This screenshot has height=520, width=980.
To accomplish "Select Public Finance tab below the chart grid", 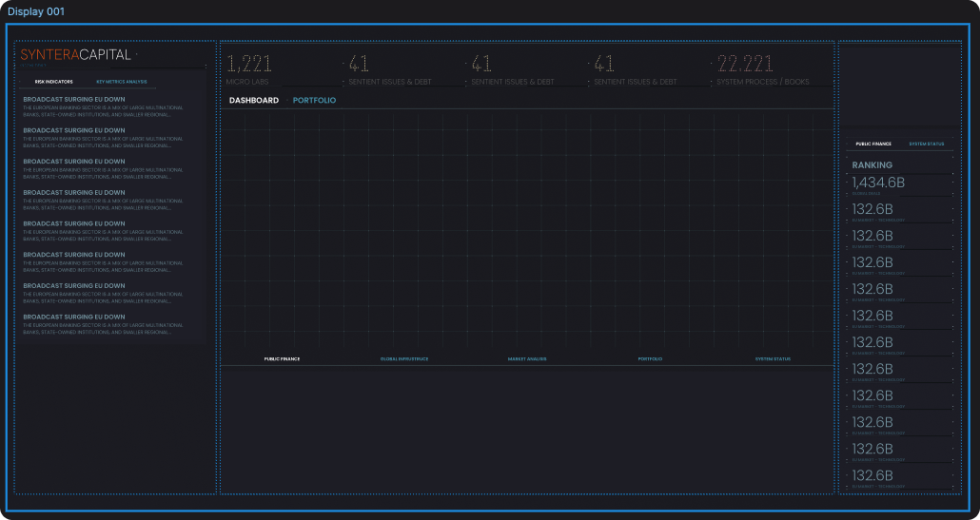I will point(282,359).
